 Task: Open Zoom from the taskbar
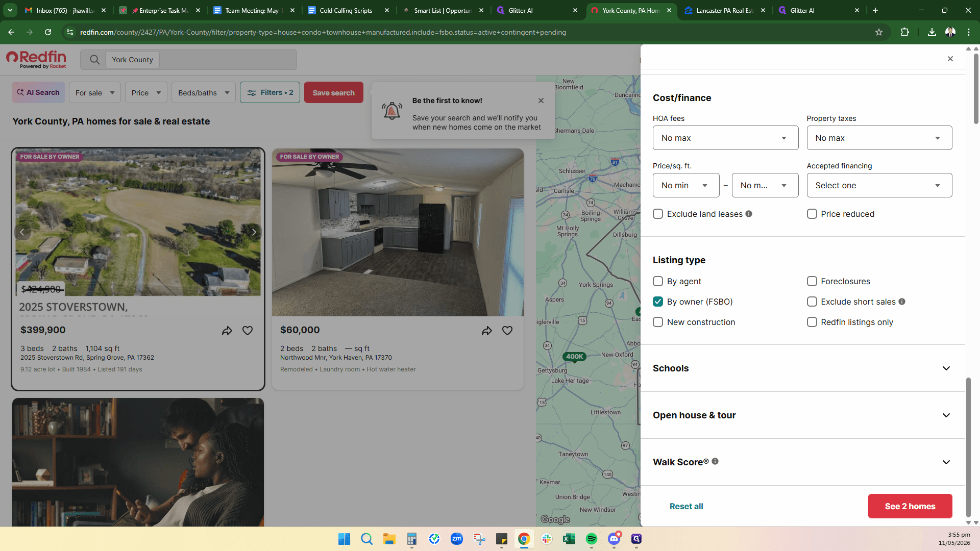pyautogui.click(x=457, y=539)
